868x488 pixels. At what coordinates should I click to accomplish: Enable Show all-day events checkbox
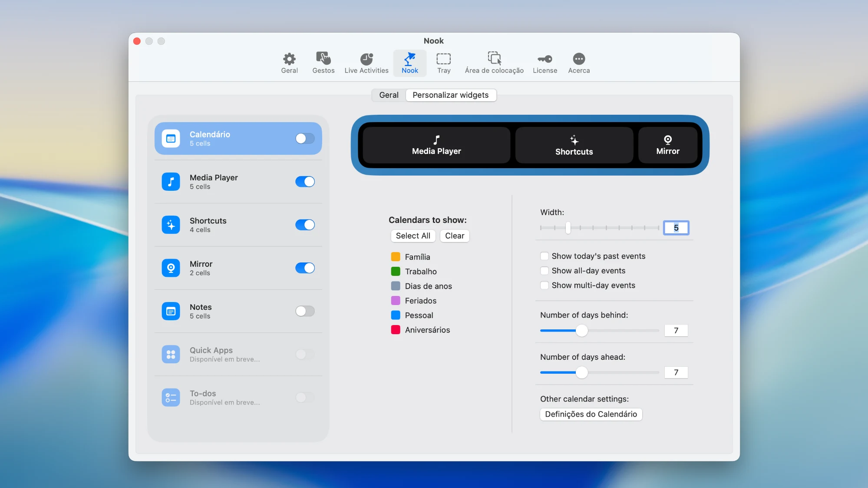(544, 271)
